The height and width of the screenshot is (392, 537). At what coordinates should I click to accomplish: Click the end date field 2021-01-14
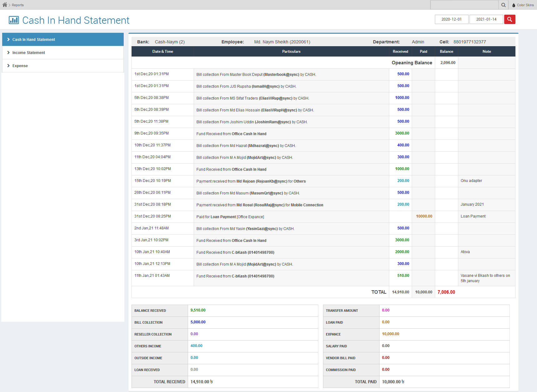[486, 19]
